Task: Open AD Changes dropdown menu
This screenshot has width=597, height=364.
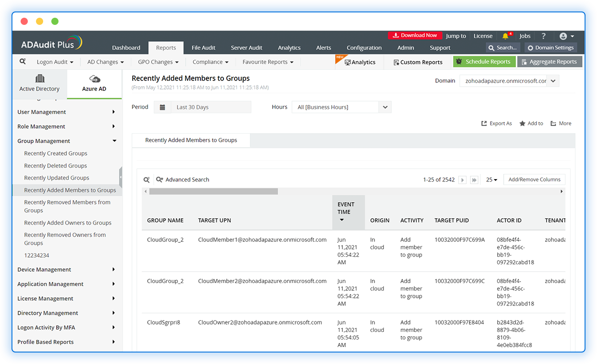Action: [105, 62]
